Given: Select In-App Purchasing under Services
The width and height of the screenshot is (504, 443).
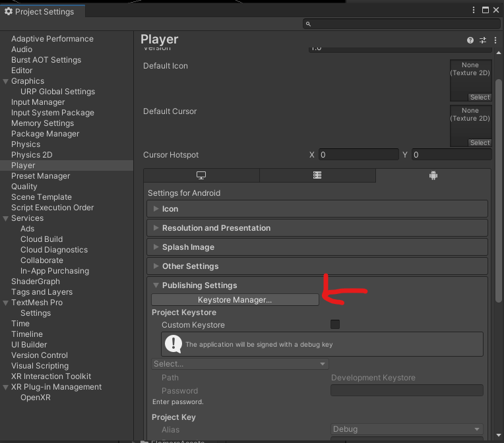Looking at the screenshot, I should (55, 271).
